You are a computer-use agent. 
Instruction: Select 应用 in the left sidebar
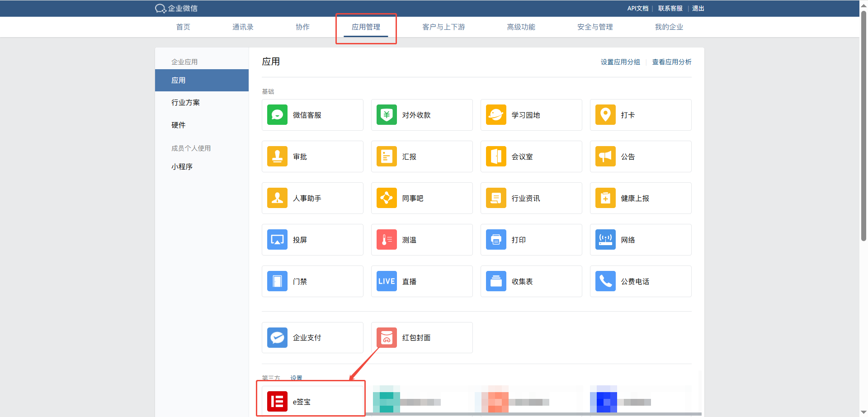202,80
